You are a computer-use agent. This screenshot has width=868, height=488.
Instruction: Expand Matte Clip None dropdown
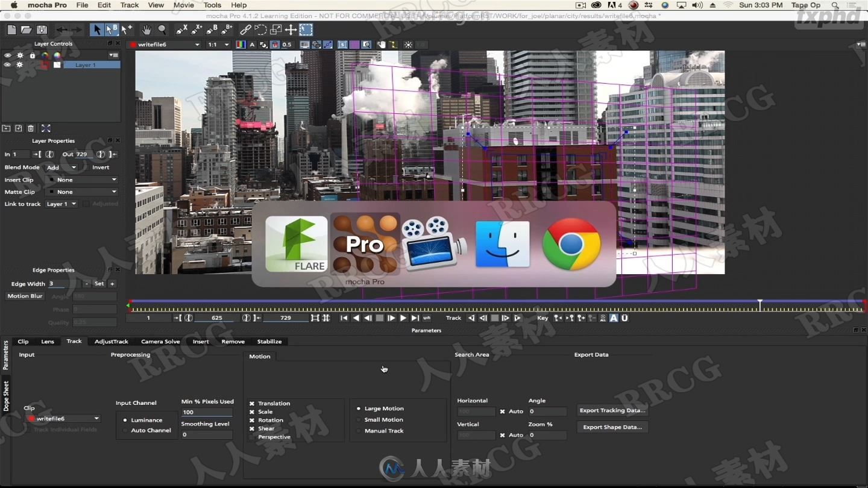pos(83,192)
